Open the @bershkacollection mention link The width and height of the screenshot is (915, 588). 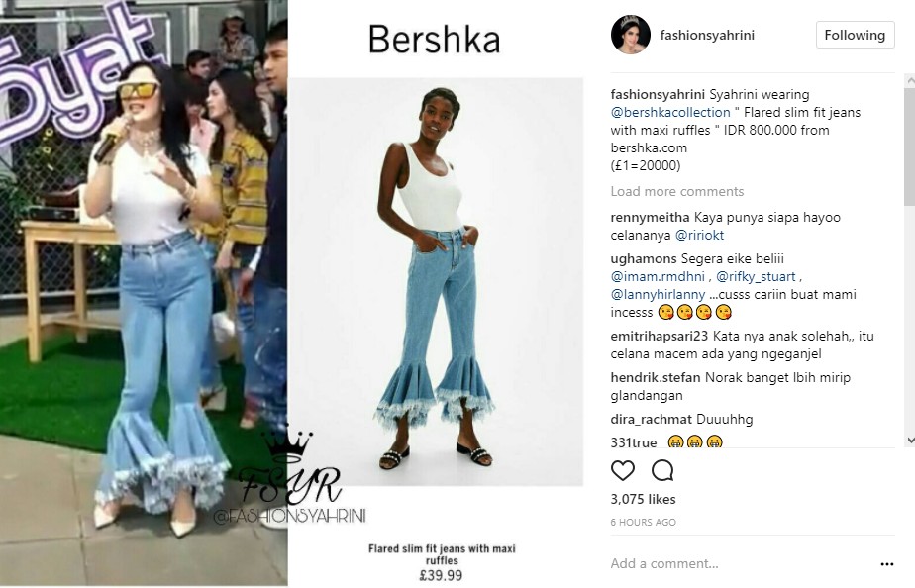(670, 112)
